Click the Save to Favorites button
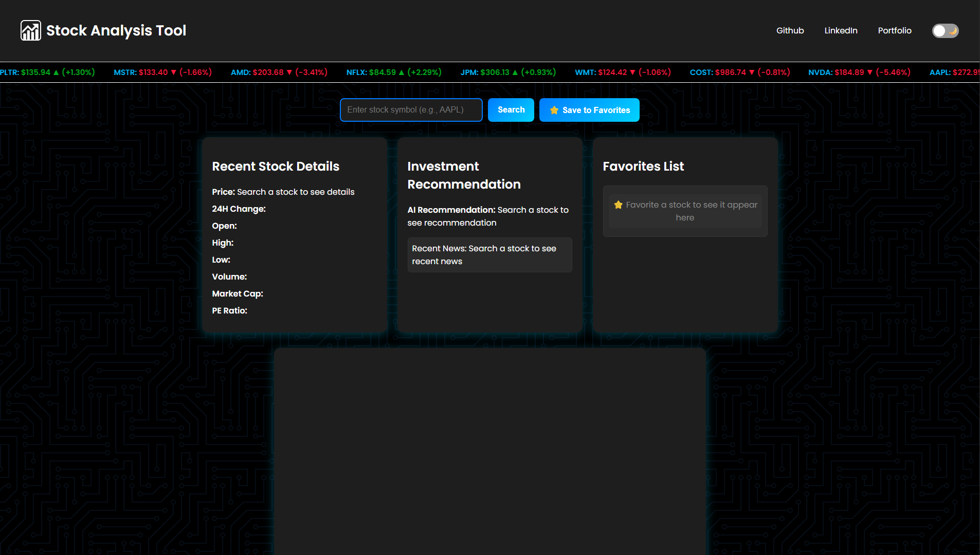The width and height of the screenshot is (980, 555). [589, 110]
